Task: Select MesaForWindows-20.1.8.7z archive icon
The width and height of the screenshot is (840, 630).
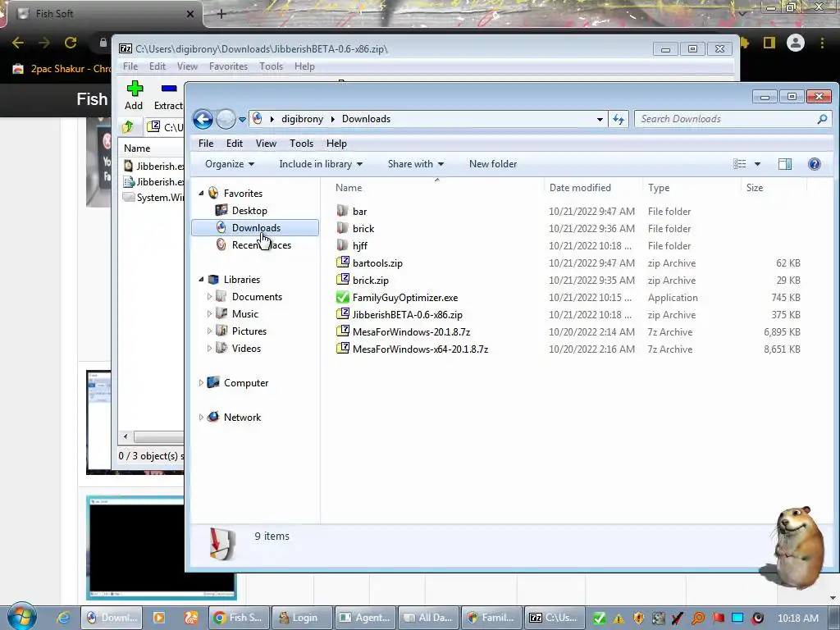Action: [x=342, y=331]
